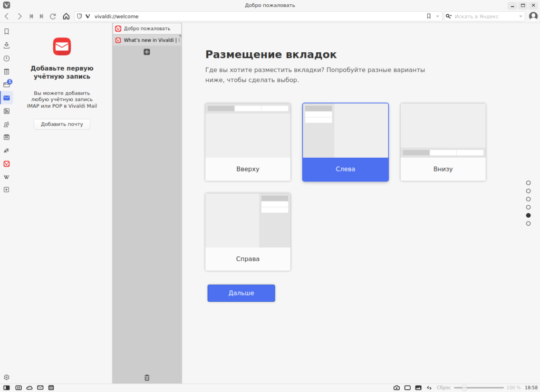Viewport: 540px width, 392px height.
Task: Open a new tab with plus button
Action: pos(147,52)
